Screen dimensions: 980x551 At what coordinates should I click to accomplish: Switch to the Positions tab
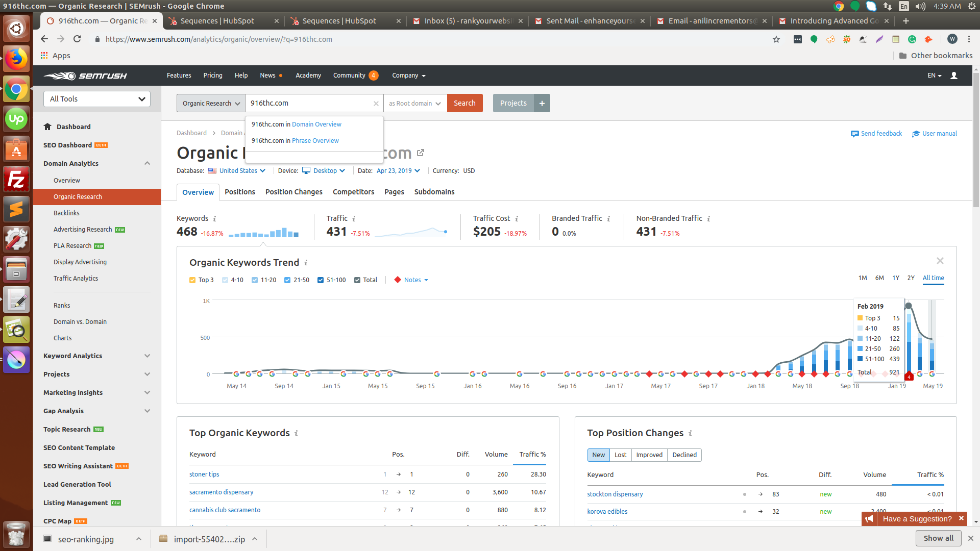tap(240, 192)
